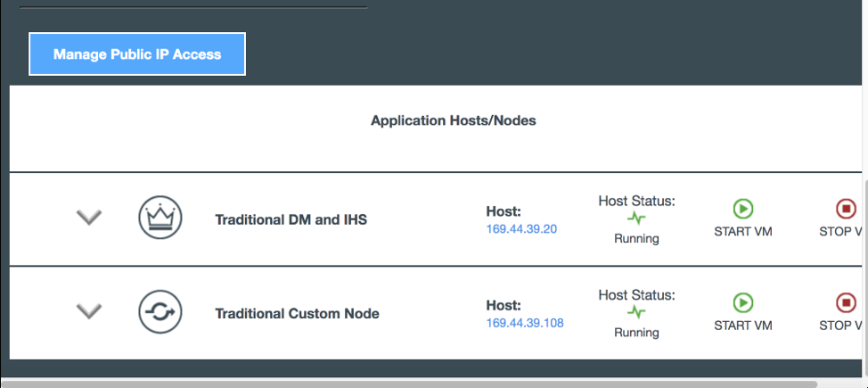Viewport: 868px width, 388px height.
Task: Expand the Traditional DM and IHS row
Action: [x=89, y=218]
